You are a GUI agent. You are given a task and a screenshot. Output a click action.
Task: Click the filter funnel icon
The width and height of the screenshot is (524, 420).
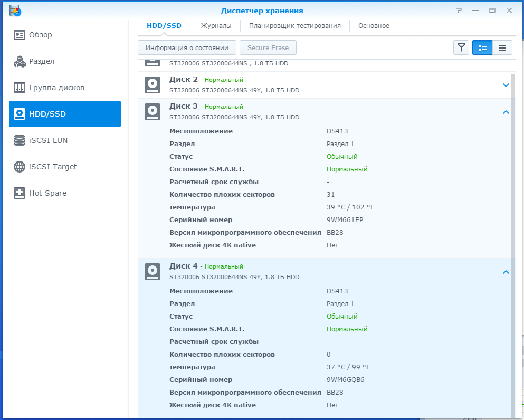coord(461,48)
